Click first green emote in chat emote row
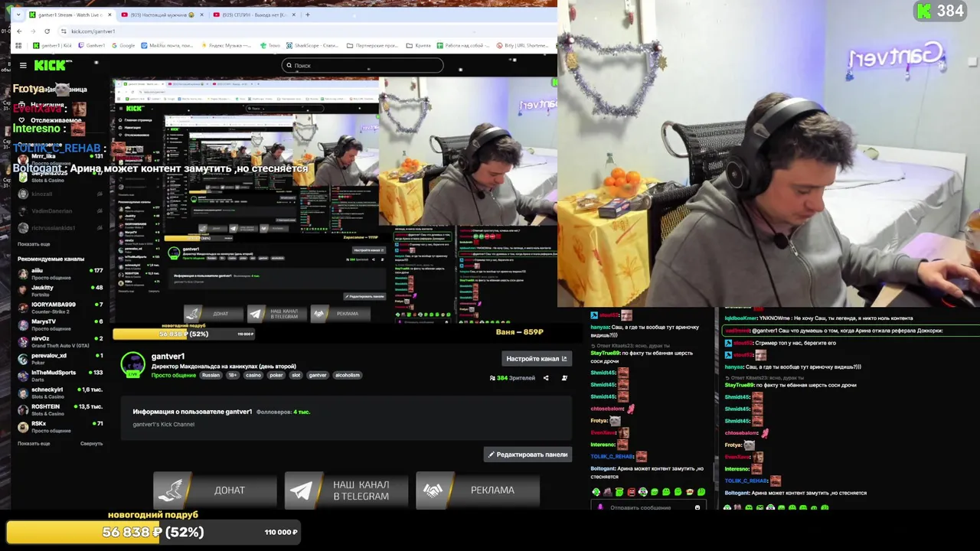Screen dimensions: 980x551 [x=596, y=492]
